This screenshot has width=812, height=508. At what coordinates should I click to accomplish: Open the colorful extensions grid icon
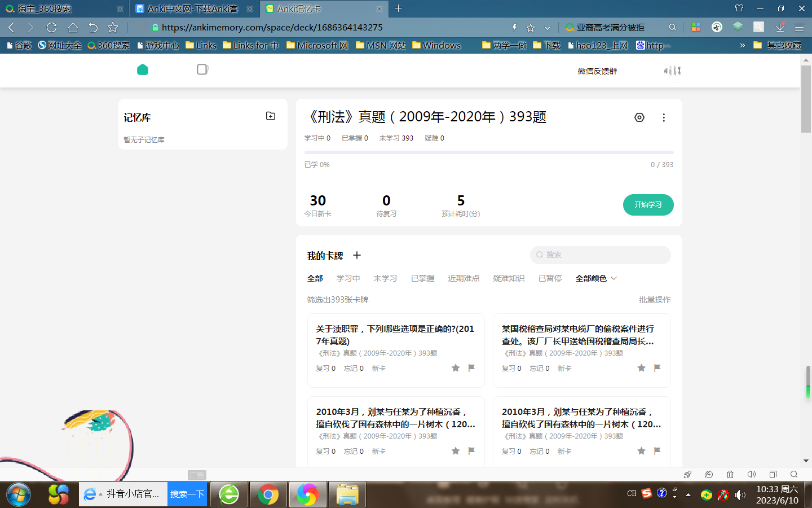point(696,27)
